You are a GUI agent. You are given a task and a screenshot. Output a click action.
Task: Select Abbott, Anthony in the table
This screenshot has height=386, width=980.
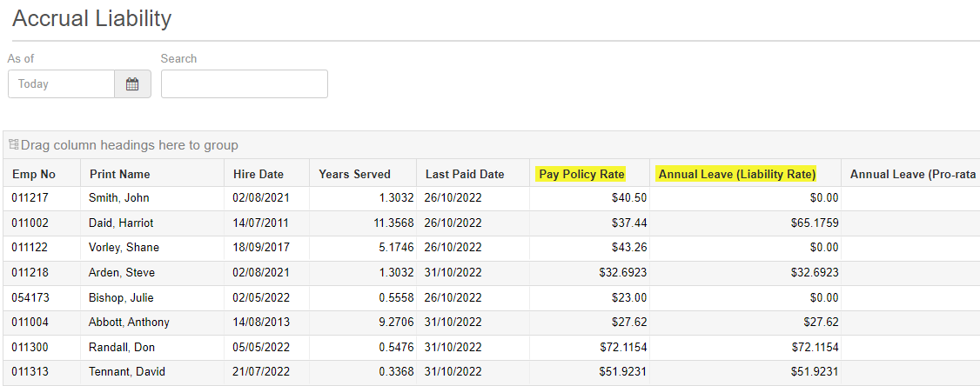[129, 322]
